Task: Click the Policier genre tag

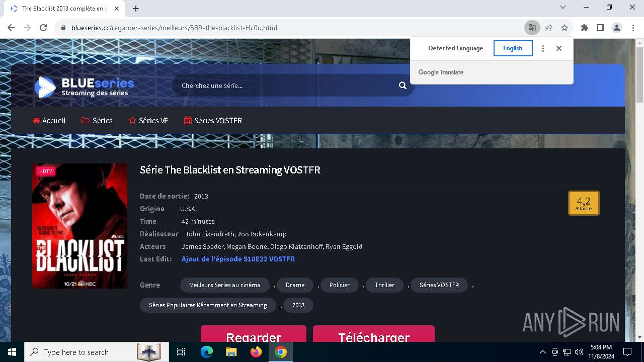Action: pos(340,285)
